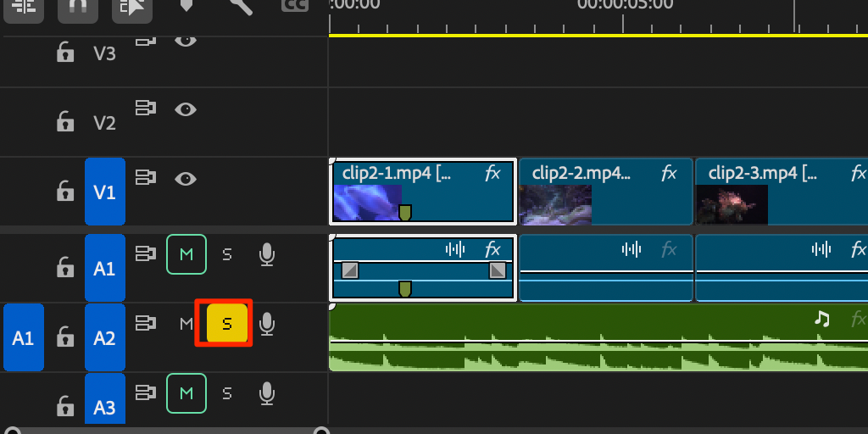
Task: Toggle V1 track output eye icon
Action: coord(186,179)
